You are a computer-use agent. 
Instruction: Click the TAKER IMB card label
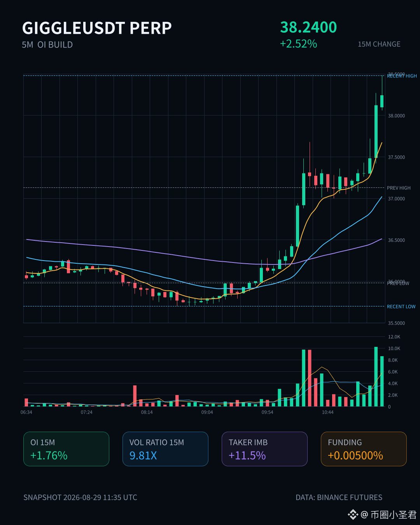click(248, 443)
